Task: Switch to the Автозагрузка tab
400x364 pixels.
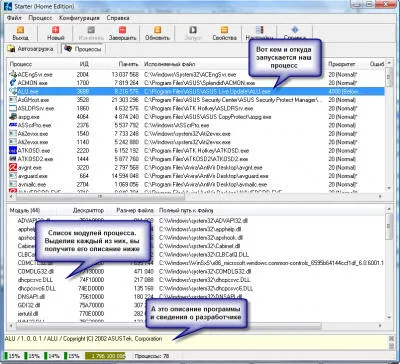Action: click(x=31, y=49)
